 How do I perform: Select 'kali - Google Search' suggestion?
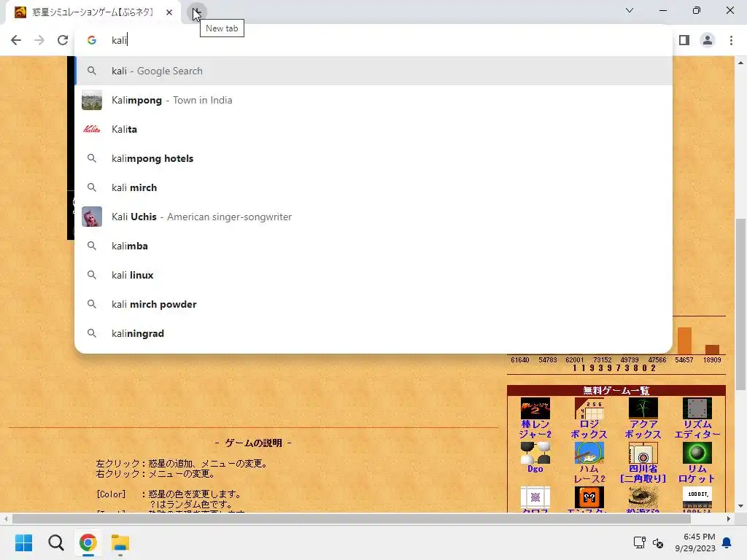pyautogui.click(x=373, y=71)
